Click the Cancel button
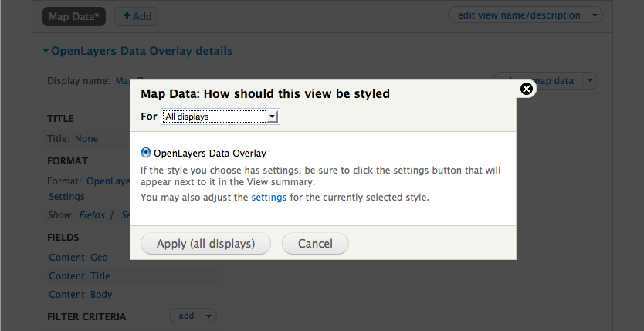 coord(315,243)
